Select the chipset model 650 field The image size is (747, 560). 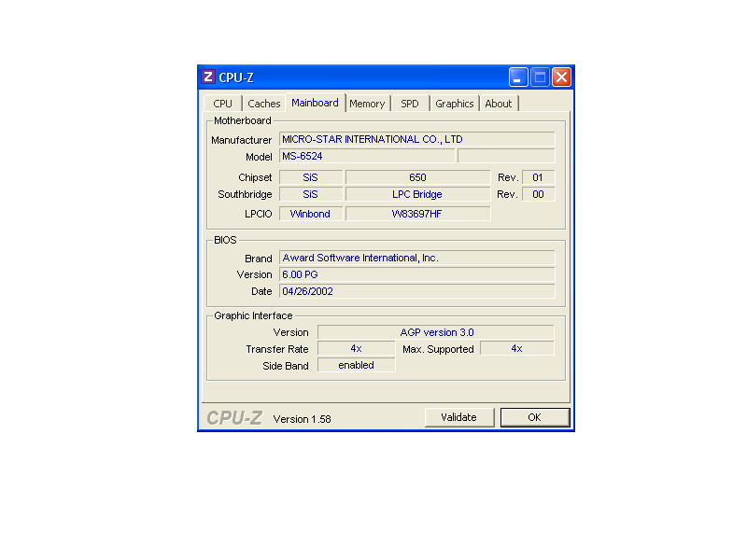(x=417, y=177)
